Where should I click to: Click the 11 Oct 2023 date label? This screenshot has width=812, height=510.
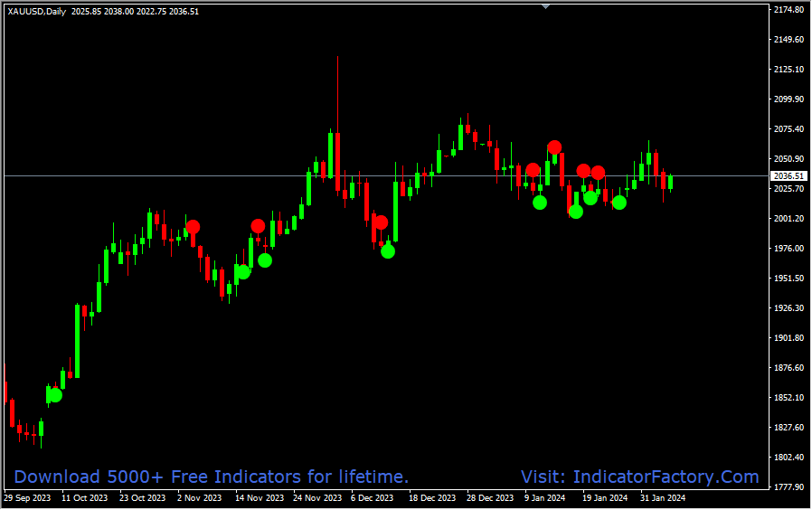click(84, 498)
